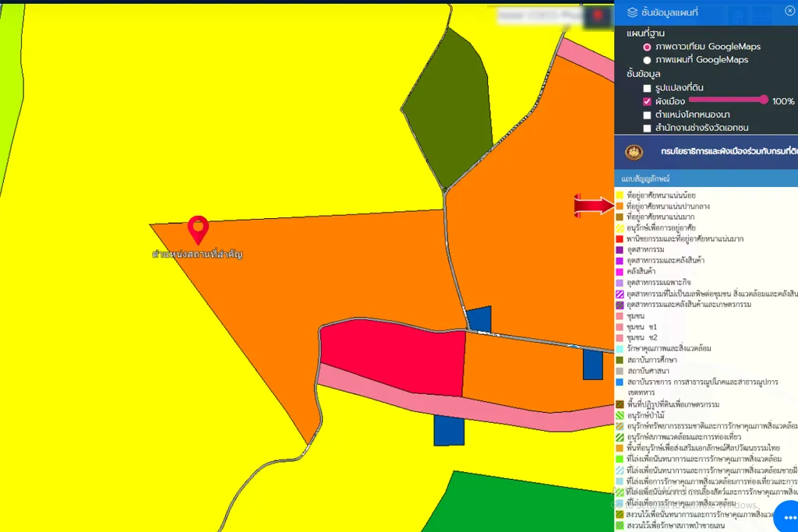This screenshot has width=798, height=532.
Task: Click the เขตทหาร legend entry
Action: tap(641, 393)
